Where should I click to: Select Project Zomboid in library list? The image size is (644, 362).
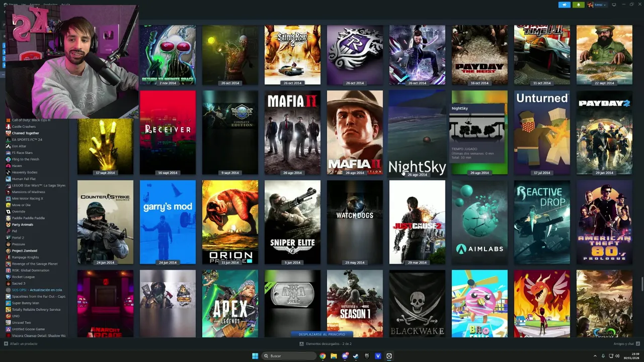pyautogui.click(x=24, y=250)
